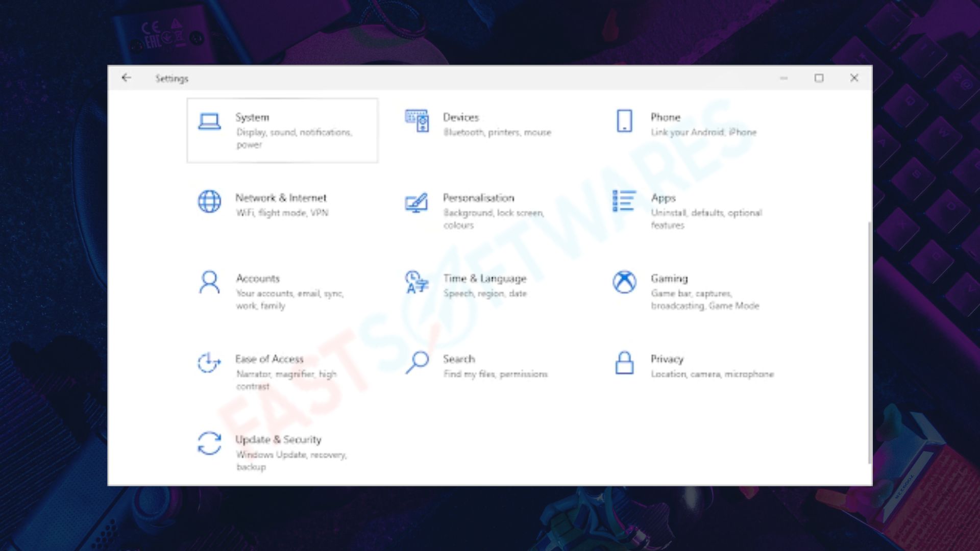Screen dimensions: 980x551
Task: Open Network & Internet title text
Action: pos(281,197)
